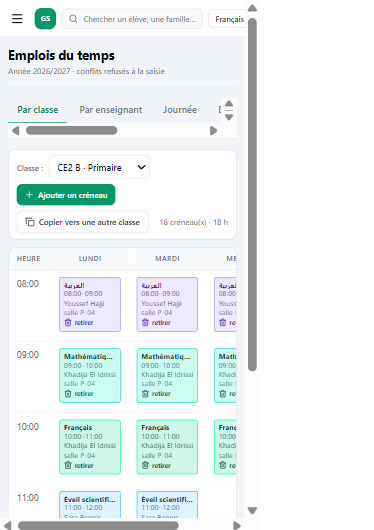374x530 pixels.
Task: Select the Mardi Éveil scientifi... slot title
Action: click(x=167, y=499)
